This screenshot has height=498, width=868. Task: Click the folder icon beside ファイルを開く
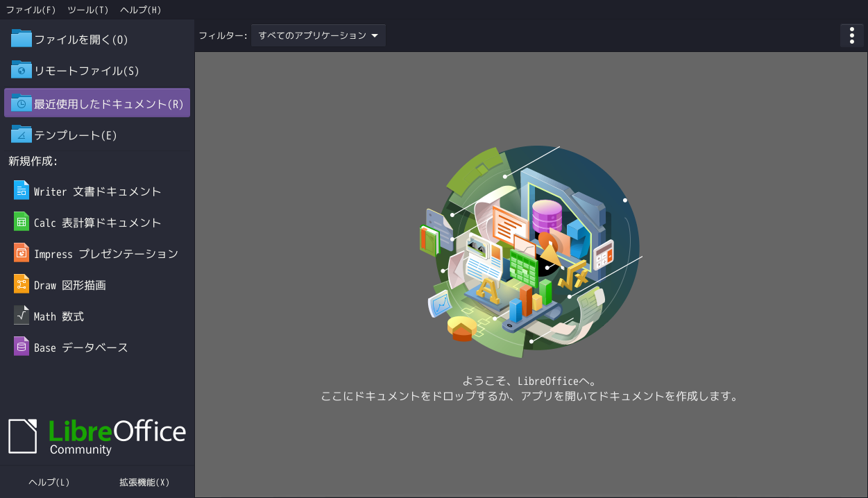[x=22, y=39]
